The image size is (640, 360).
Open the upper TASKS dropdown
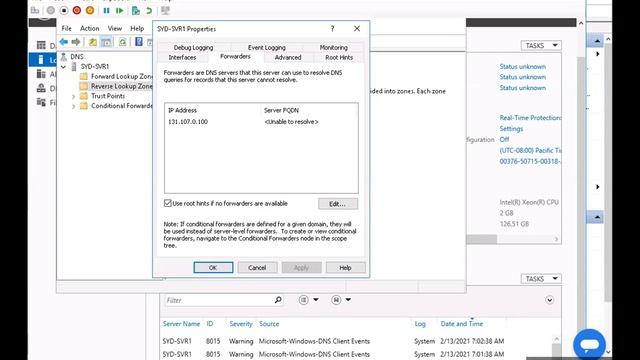click(541, 45)
